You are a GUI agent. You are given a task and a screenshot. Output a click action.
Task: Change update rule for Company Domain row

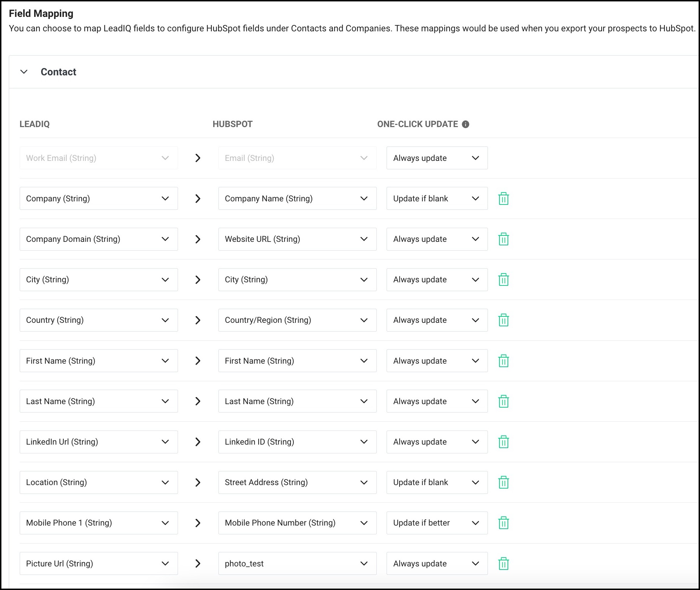pyautogui.click(x=437, y=239)
